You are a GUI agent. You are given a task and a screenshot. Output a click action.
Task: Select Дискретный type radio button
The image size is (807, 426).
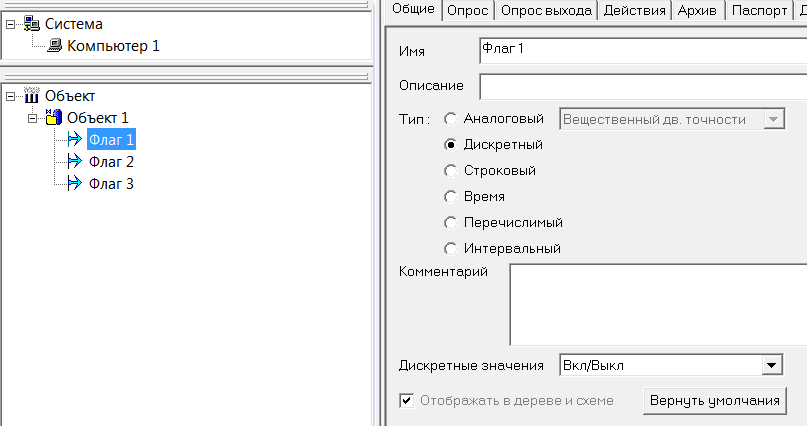coord(450,145)
